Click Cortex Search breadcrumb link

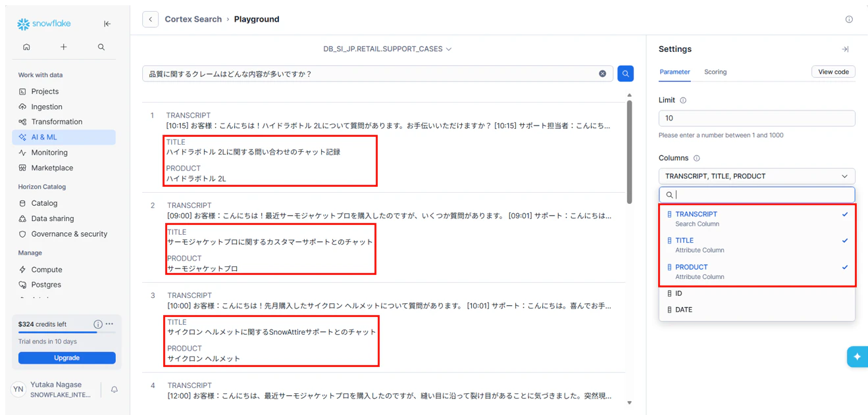coord(193,19)
